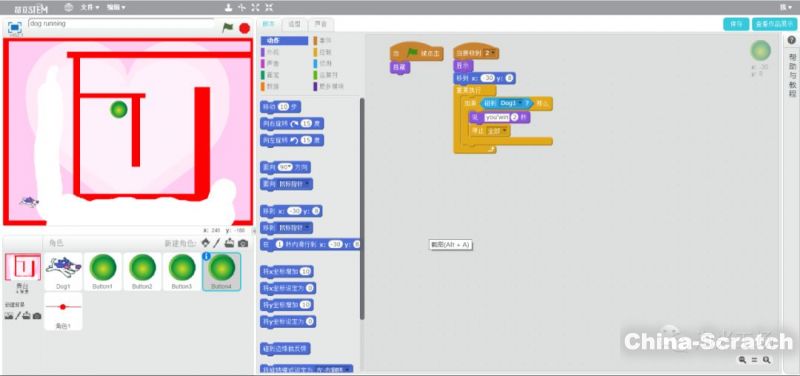
Task: Open Dog1 dropdown in touching block
Action: coord(520,104)
